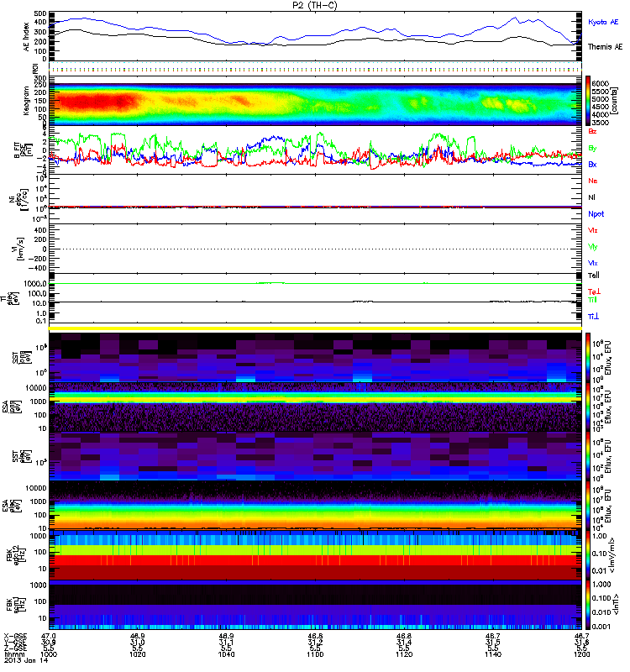
Task: Click the ROI panel label
Action: point(35,68)
